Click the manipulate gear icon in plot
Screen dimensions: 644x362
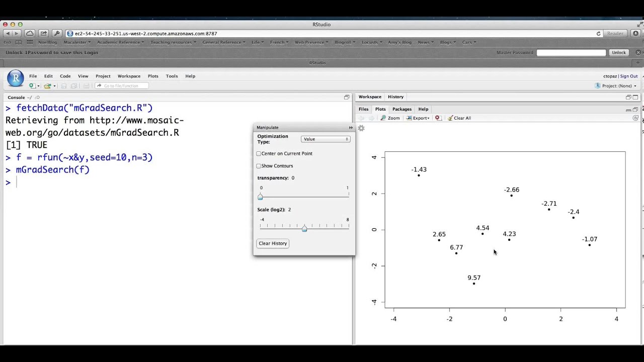361,128
